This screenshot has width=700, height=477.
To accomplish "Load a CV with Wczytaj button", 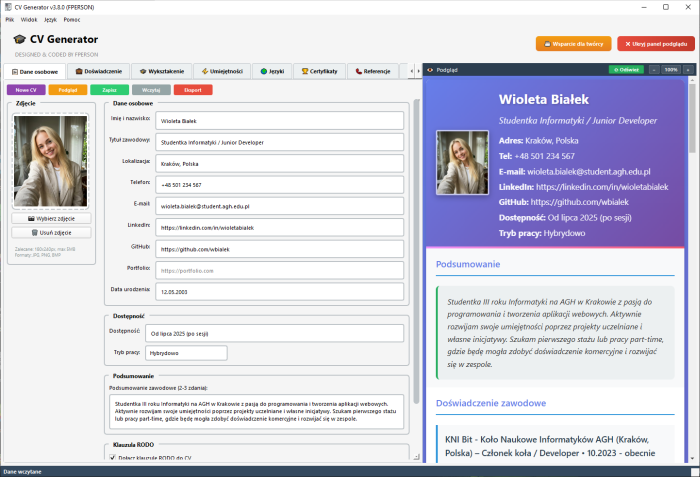I will tap(151, 90).
